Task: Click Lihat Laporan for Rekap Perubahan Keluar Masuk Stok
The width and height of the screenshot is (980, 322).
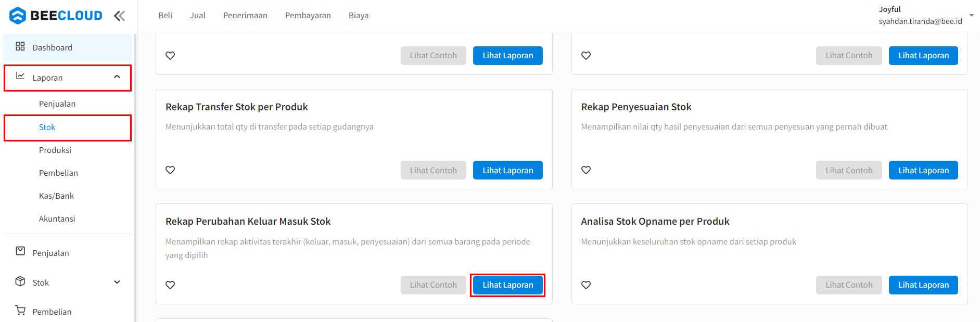Action: pyautogui.click(x=508, y=285)
